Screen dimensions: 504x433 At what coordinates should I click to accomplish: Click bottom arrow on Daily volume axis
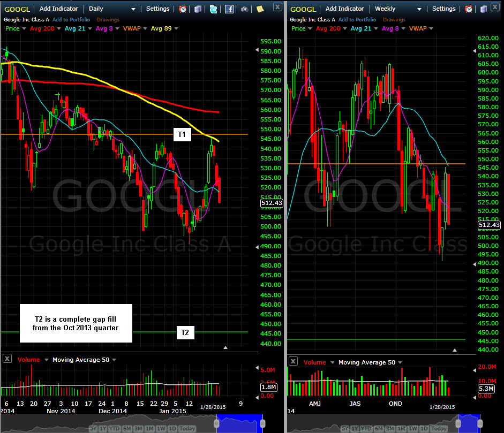(x=257, y=398)
